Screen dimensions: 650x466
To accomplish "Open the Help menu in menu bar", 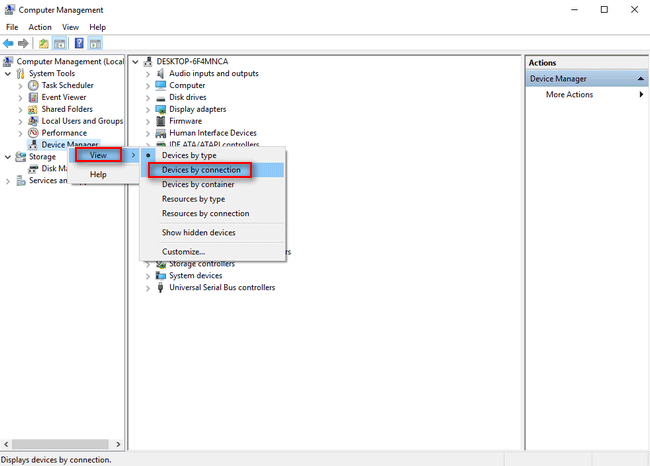I will point(97,27).
